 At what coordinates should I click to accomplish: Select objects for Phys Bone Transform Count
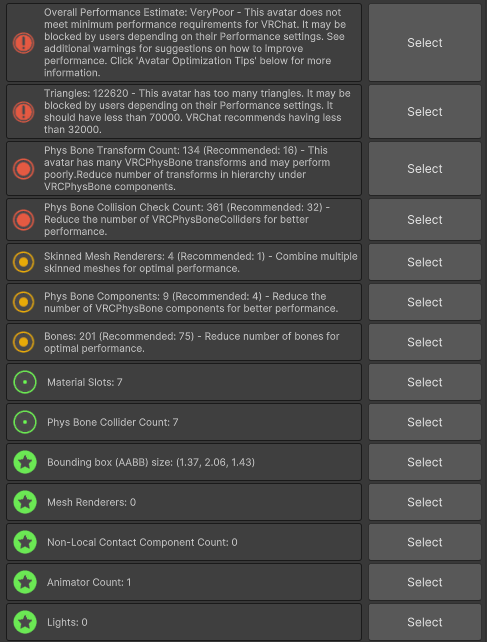tap(425, 169)
